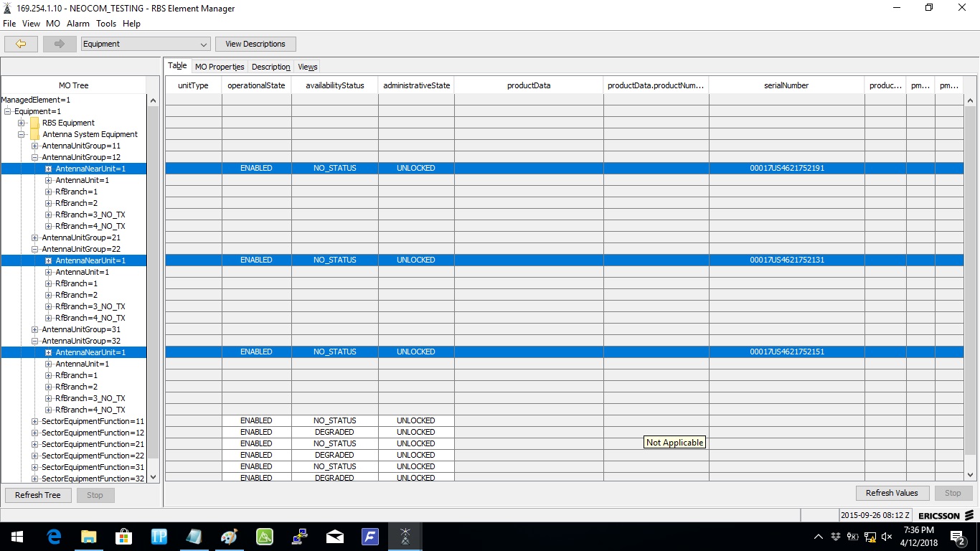The image size is (980, 551).
Task: Click the gray forward arrow button
Action: tap(60, 44)
